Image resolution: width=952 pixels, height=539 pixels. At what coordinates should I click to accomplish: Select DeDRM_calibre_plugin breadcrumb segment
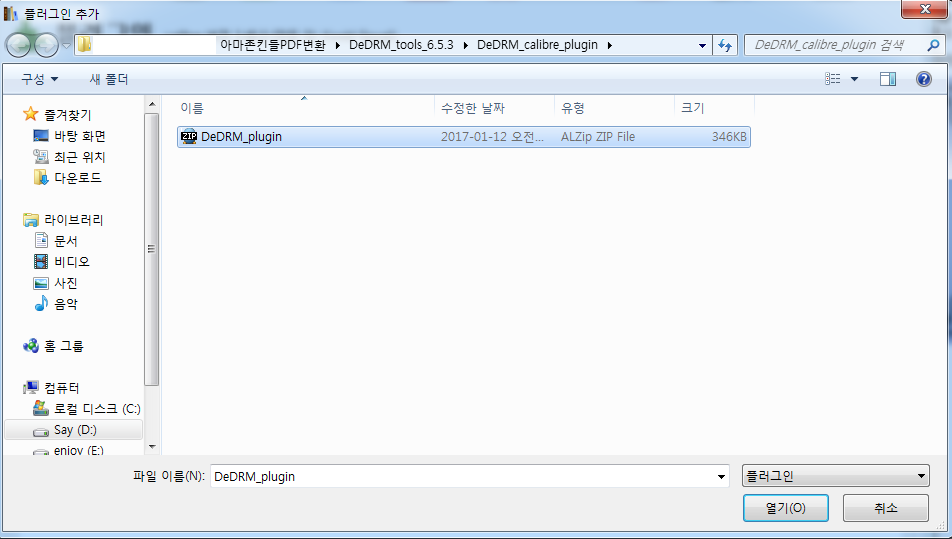point(537,45)
